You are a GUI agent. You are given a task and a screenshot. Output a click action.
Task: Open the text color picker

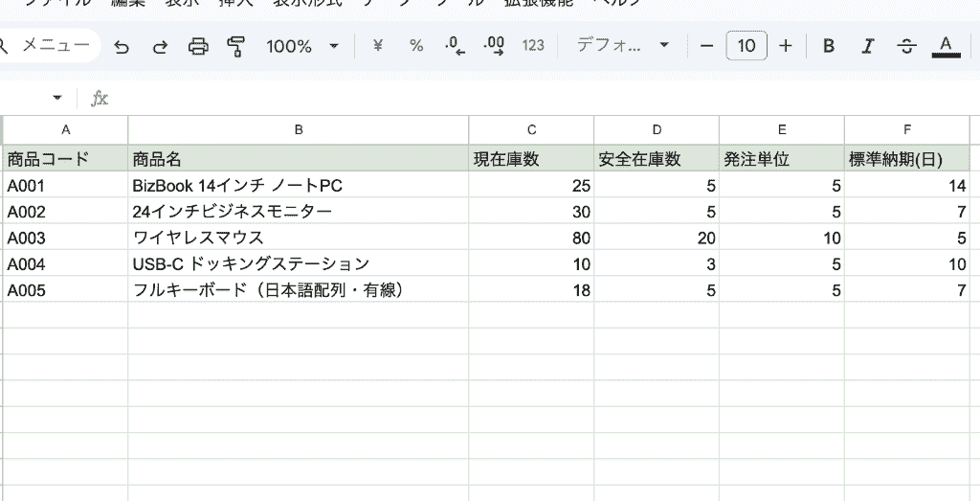pos(946,46)
